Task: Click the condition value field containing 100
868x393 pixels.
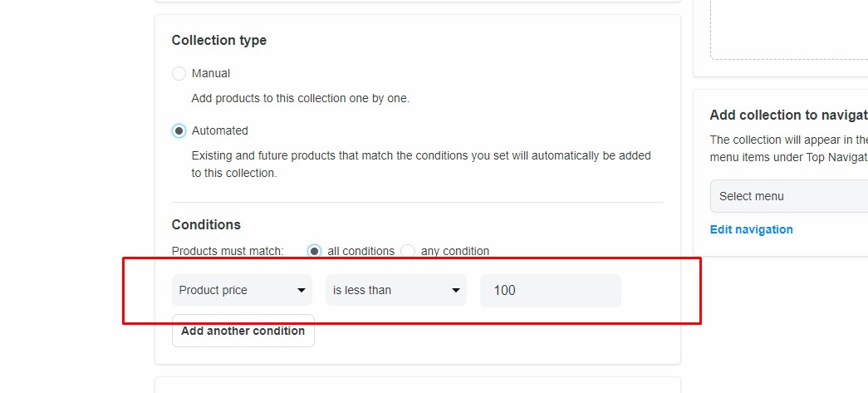Action: click(x=550, y=291)
